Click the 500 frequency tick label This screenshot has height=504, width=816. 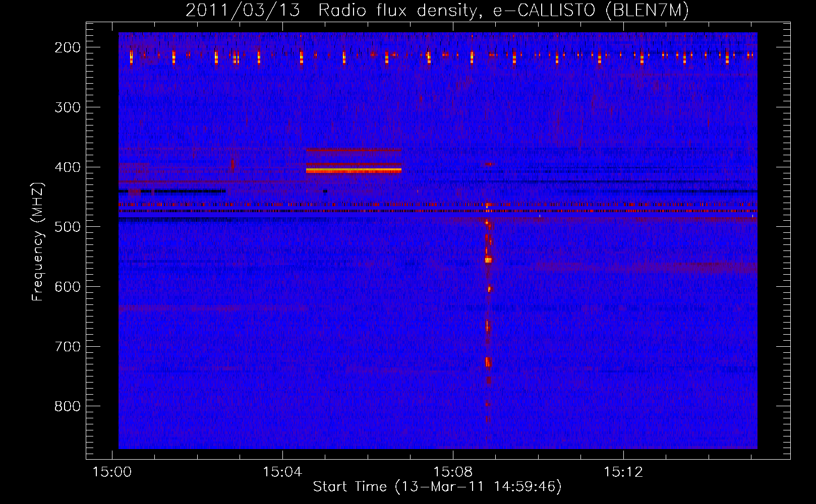[x=67, y=227]
